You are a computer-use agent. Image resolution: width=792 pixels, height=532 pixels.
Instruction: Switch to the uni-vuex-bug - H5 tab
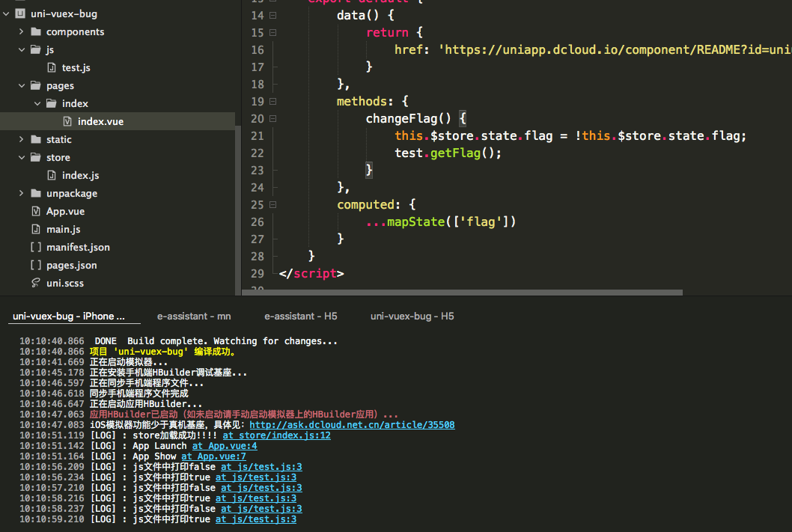point(412,317)
